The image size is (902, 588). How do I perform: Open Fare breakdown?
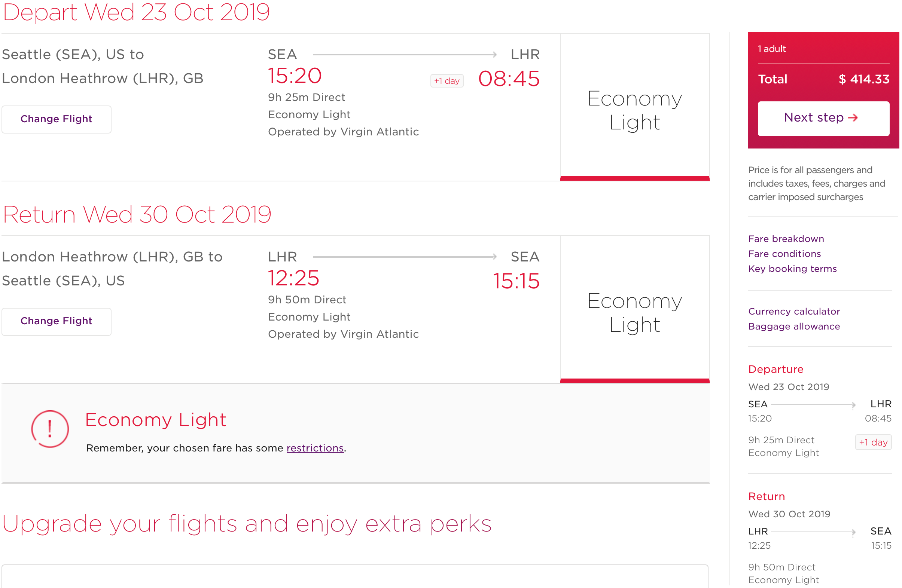tap(786, 239)
